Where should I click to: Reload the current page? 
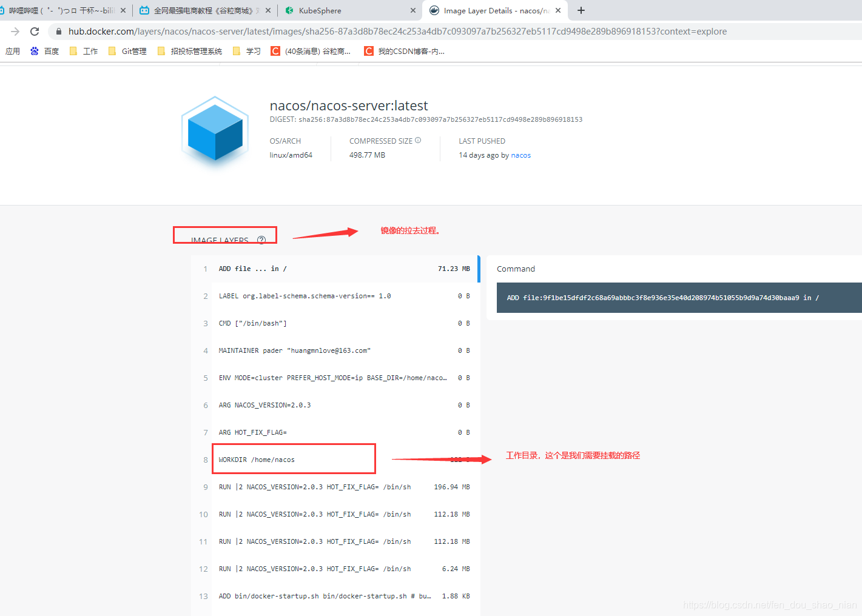pos(35,32)
